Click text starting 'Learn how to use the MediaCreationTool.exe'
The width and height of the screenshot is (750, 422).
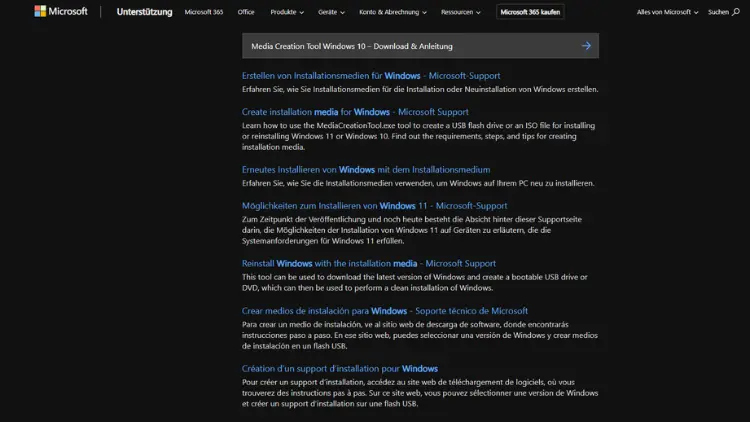pos(419,136)
